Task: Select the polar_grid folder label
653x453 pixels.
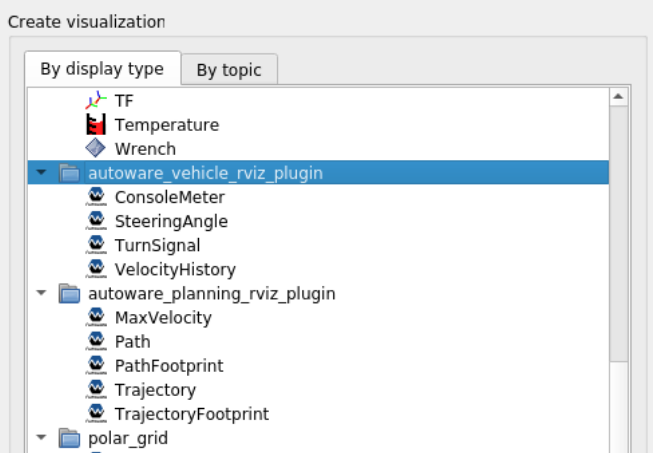Action: pyautogui.click(x=129, y=437)
